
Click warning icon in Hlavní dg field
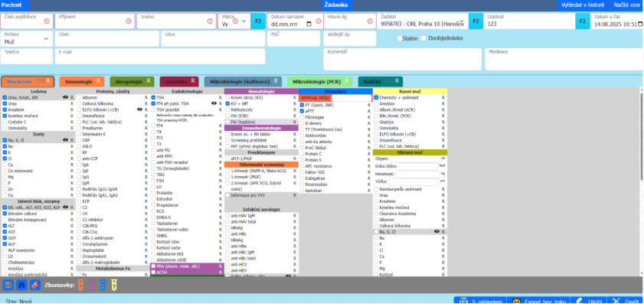369,21
